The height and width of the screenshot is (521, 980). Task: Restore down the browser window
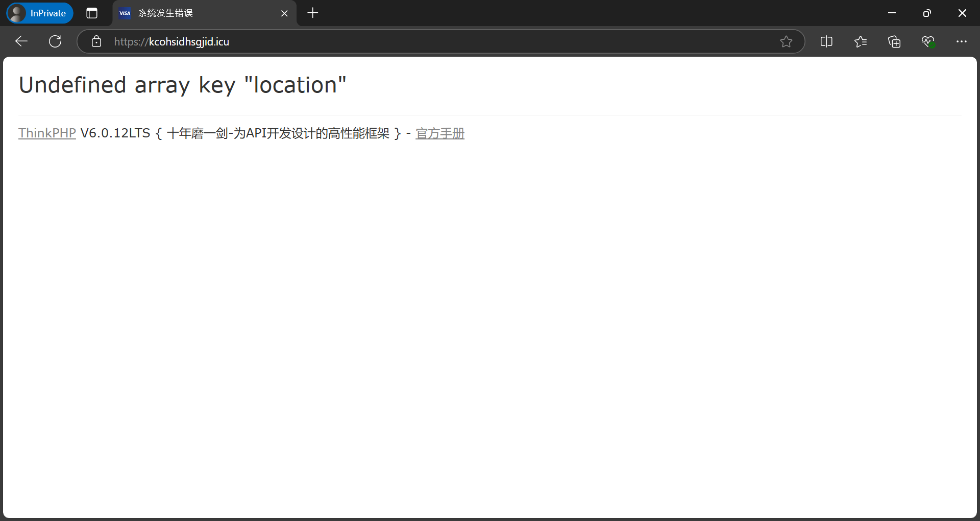pos(927,13)
